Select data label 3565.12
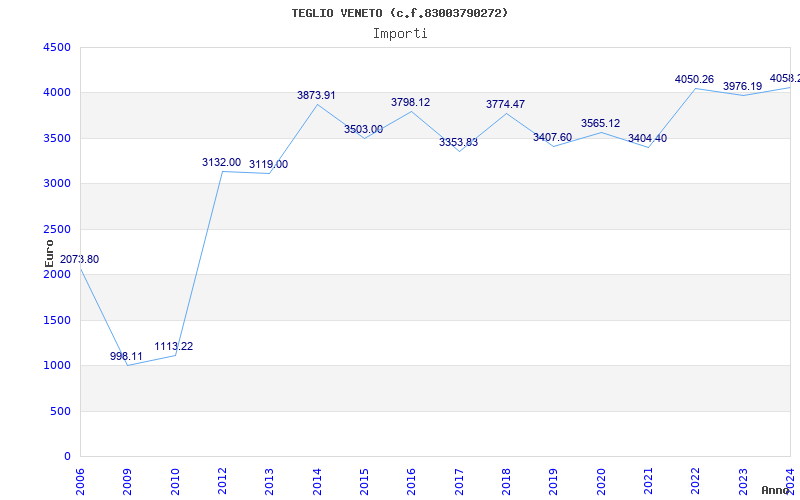This screenshot has width=800, height=500. coord(601,123)
